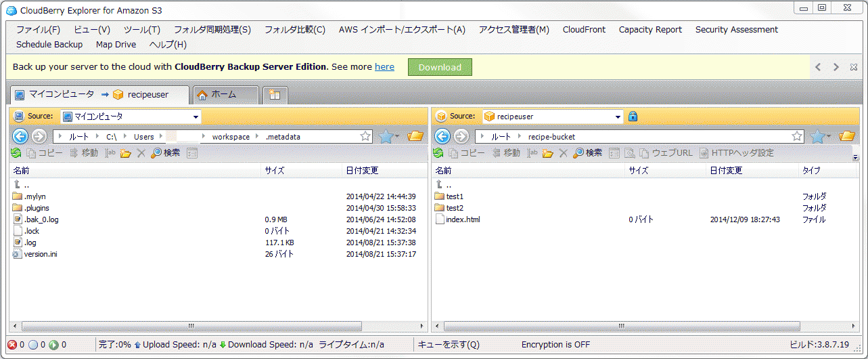Screen dimensions: 868x359
Task: Click the Download button in the banner
Action: [440, 67]
